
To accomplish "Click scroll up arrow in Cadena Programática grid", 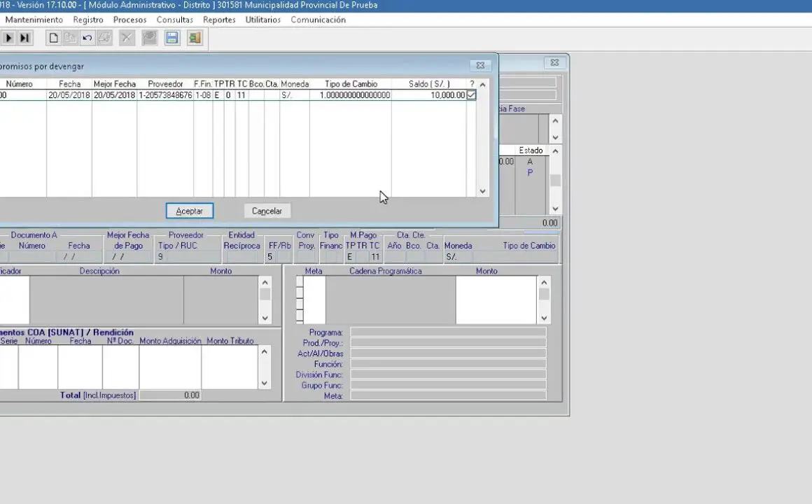I will [x=544, y=282].
